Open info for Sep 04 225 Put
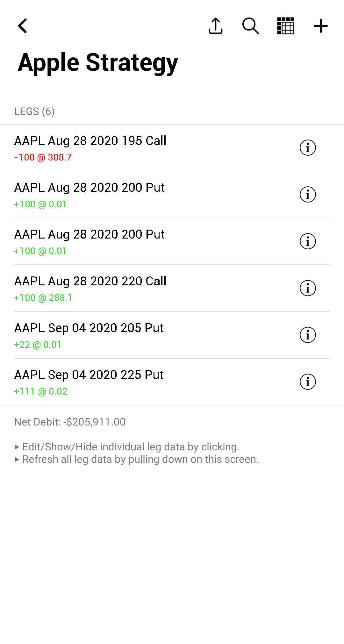This screenshot has height=644, width=344. (x=308, y=382)
